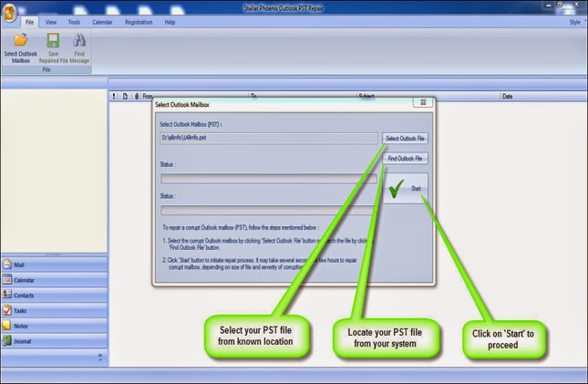Click the PST file path input field
Screen dimensions: 588x384
269,138
